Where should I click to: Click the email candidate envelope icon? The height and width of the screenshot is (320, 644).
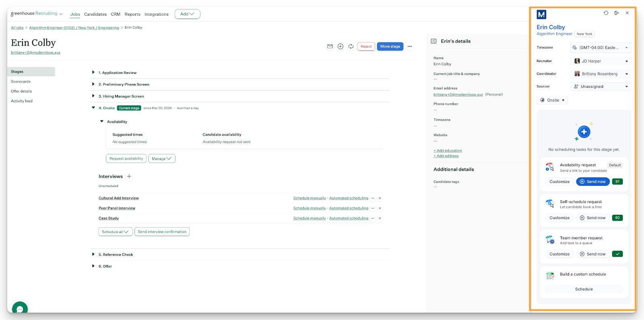tap(330, 46)
